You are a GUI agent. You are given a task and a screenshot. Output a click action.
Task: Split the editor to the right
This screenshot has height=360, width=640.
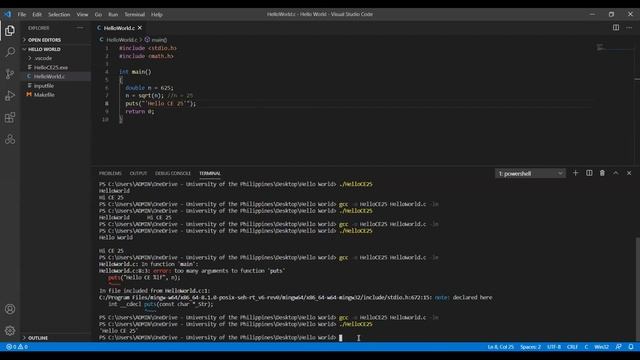coord(616,28)
